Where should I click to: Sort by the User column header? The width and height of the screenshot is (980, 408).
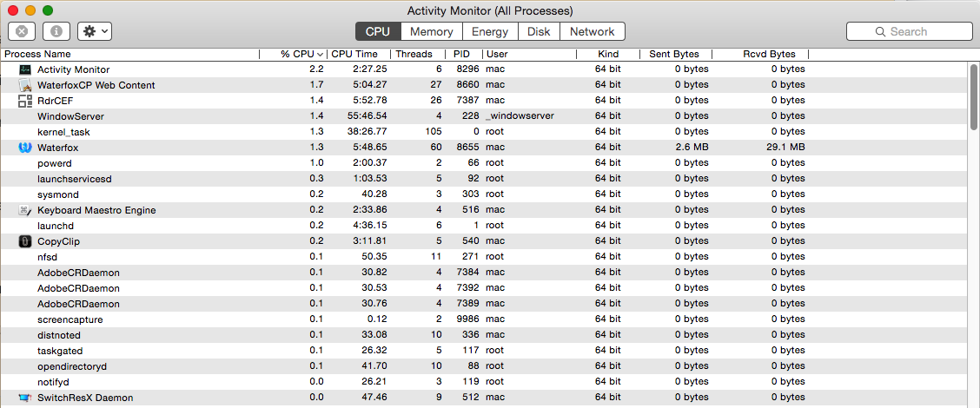pyautogui.click(x=530, y=55)
